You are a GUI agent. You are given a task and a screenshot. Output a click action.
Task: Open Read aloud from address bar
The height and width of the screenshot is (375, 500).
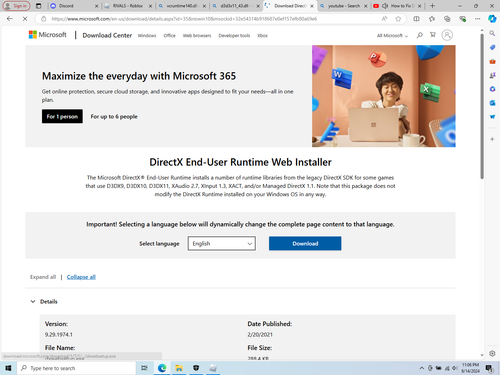click(384, 19)
